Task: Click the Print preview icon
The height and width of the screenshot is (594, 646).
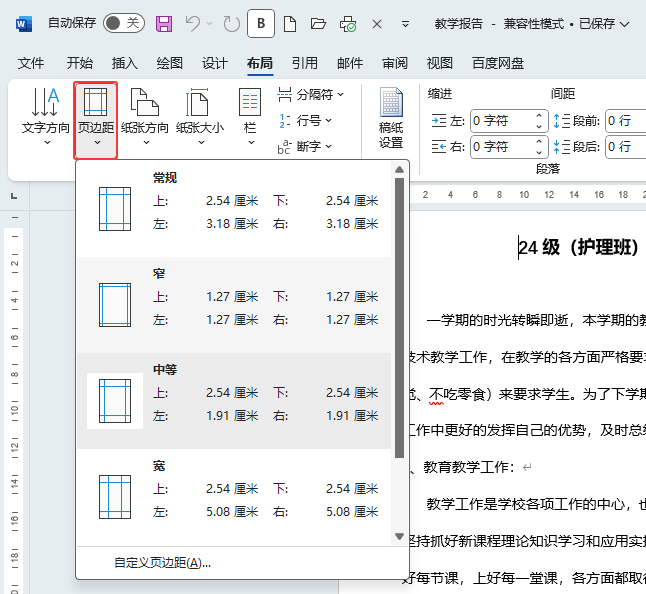Action: (x=348, y=24)
